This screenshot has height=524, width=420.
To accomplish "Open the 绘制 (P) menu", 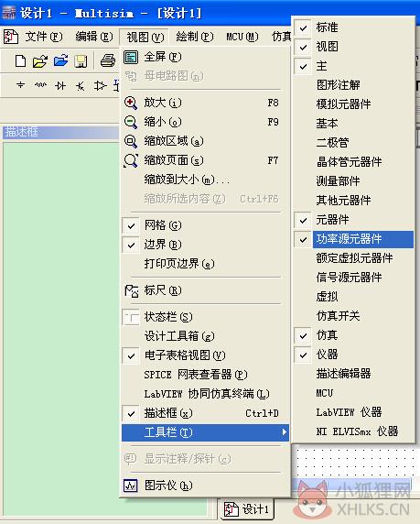I will pyautogui.click(x=195, y=37).
